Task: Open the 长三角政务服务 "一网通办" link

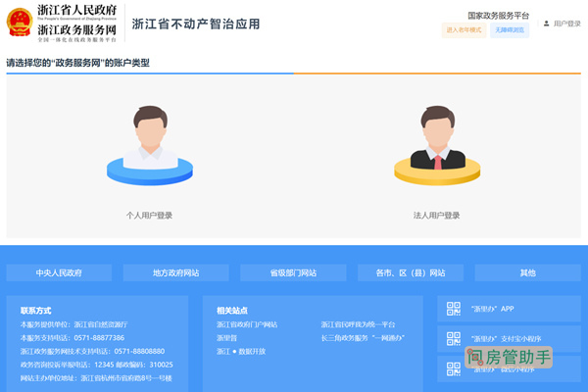Action: 363,338
